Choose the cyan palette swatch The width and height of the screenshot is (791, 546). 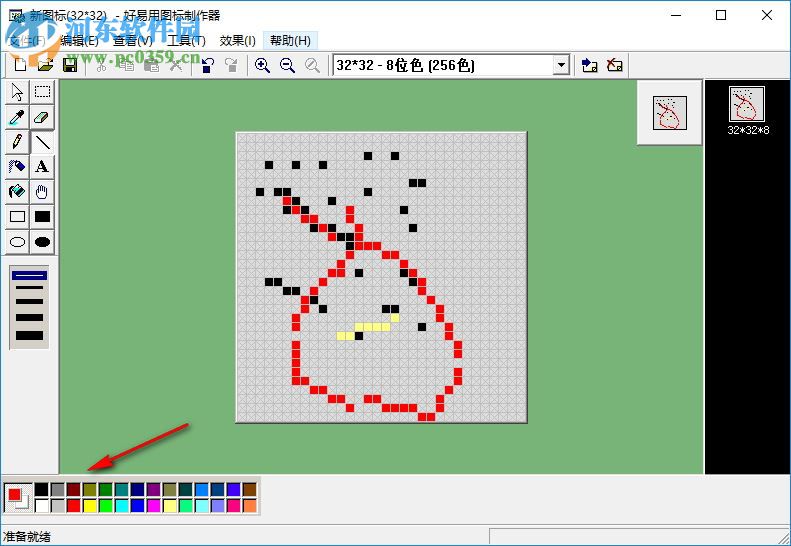point(122,505)
